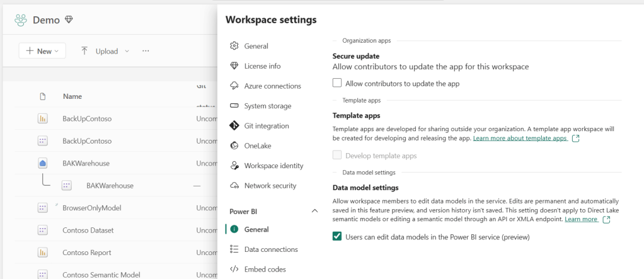Click the premium diamond icon beside Demo
Screen dimensions: 644x279
(x=69, y=20)
